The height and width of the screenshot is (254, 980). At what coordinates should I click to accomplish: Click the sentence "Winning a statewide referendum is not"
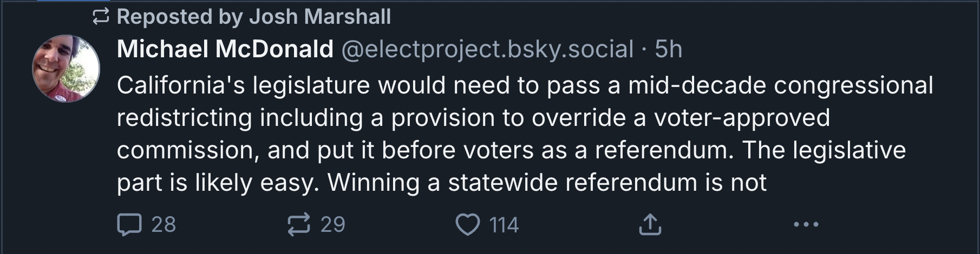[x=547, y=183]
